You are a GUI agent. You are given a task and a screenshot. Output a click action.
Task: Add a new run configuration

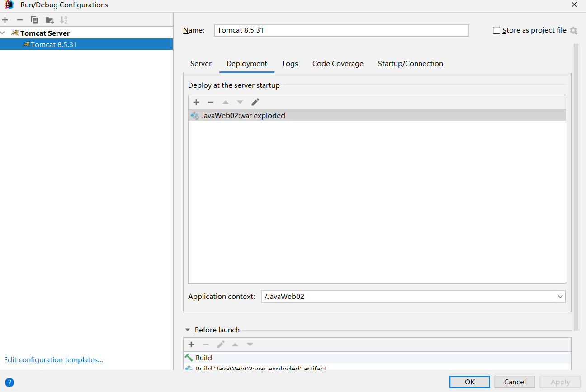(5, 20)
